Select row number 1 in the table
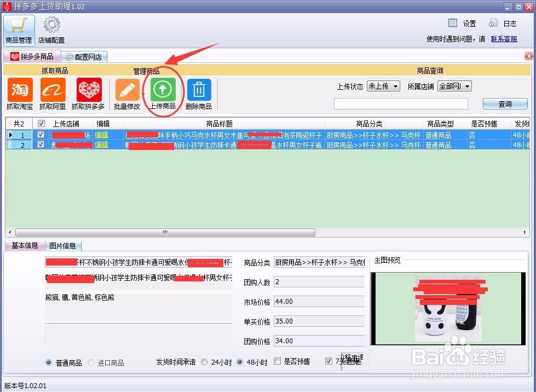536x392 pixels. pyautogui.click(x=19, y=135)
